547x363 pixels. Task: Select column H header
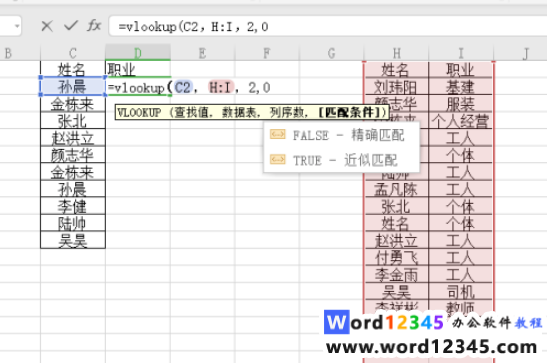tap(396, 53)
